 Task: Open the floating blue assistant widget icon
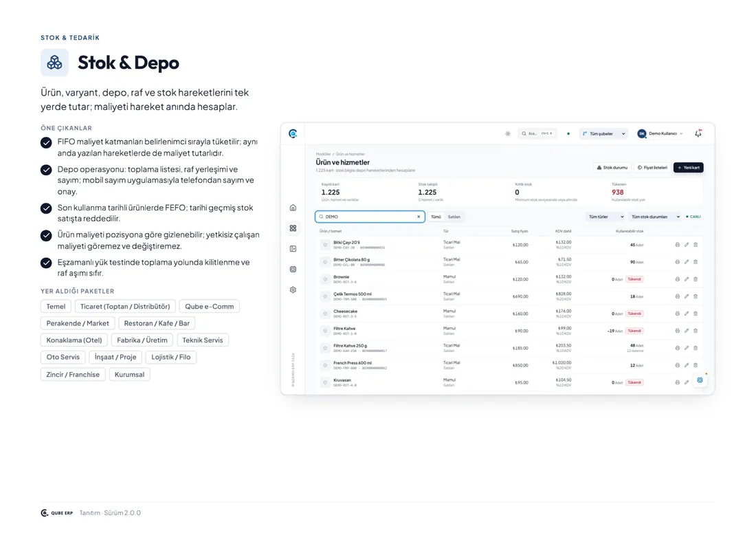[700, 380]
